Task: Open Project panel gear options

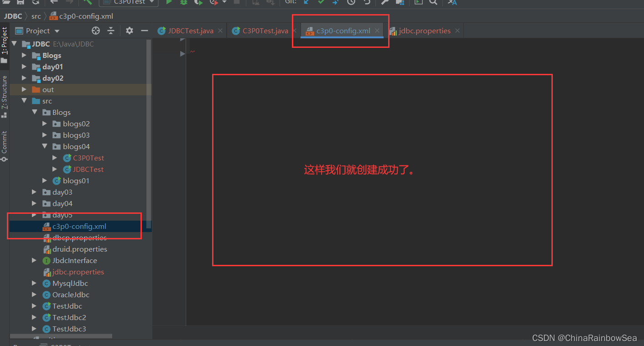Action: point(130,31)
